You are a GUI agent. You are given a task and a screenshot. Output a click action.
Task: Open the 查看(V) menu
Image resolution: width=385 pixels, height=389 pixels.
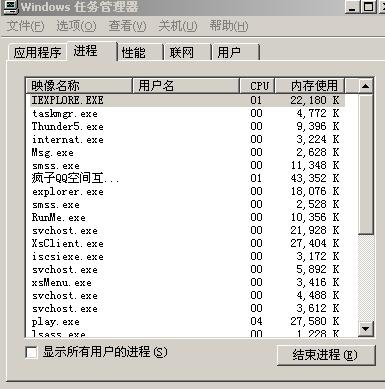pos(127,26)
